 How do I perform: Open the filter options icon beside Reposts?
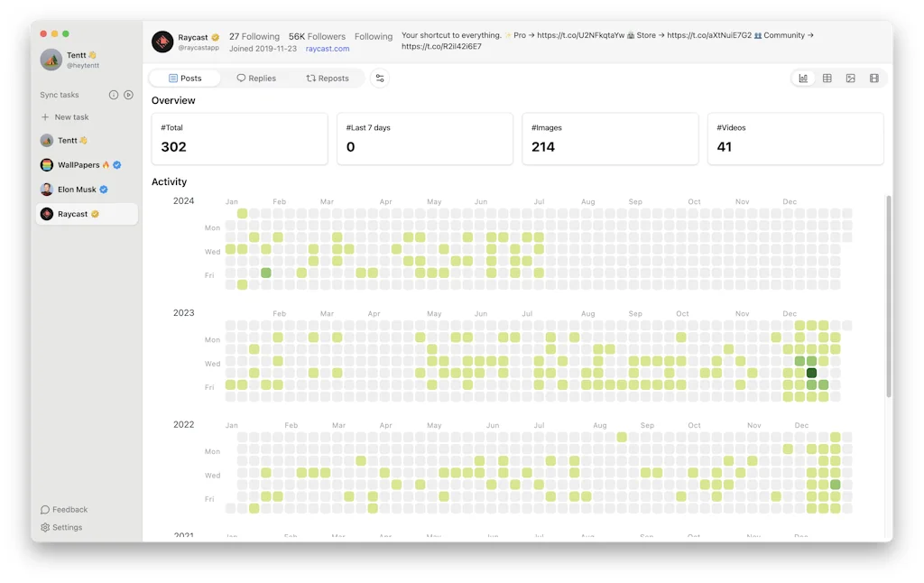coord(380,78)
